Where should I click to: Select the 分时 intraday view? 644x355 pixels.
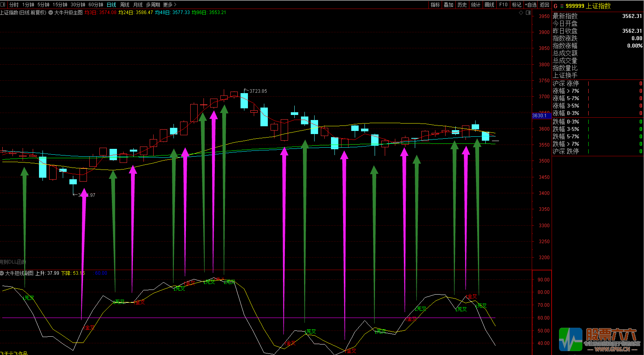click(14, 5)
